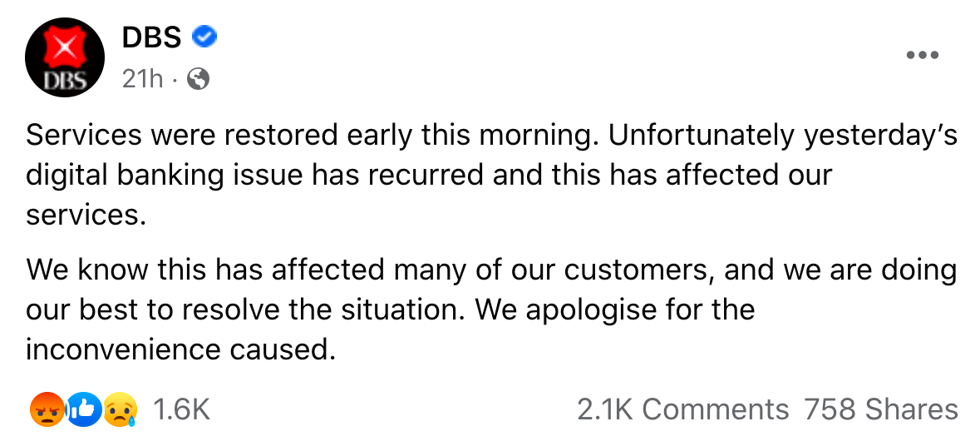Click the line starting 'digital banking issue has recurred'
The image size is (980, 446).
429,176
